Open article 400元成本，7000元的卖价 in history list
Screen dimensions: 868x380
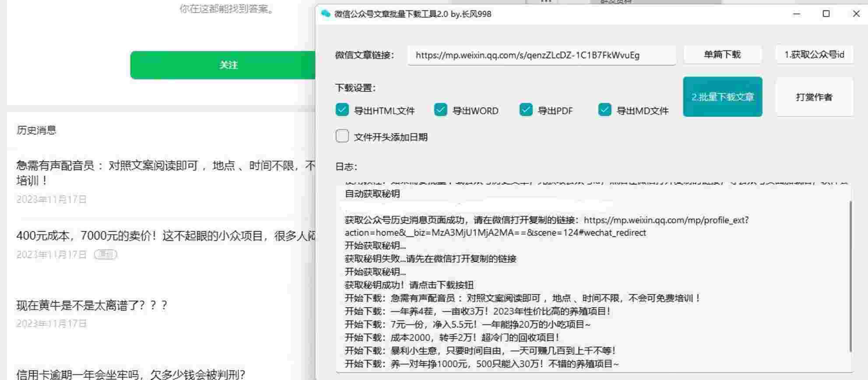166,236
